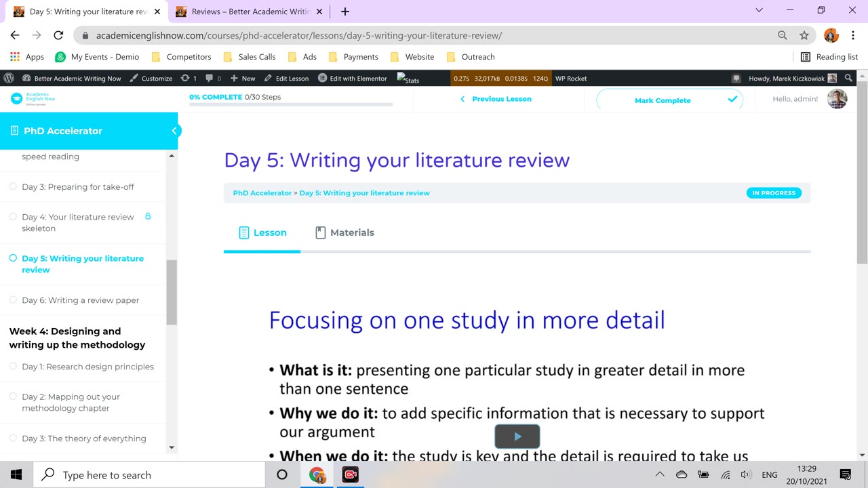Viewport: 868px width, 488px height.
Task: Open the comments icon in admin bar
Action: coord(213,78)
